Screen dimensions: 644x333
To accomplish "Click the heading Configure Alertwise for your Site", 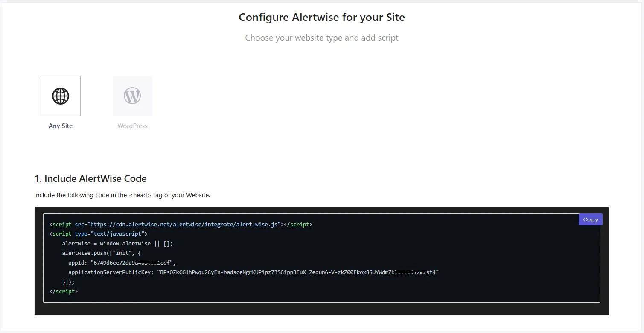I will click(x=321, y=17).
